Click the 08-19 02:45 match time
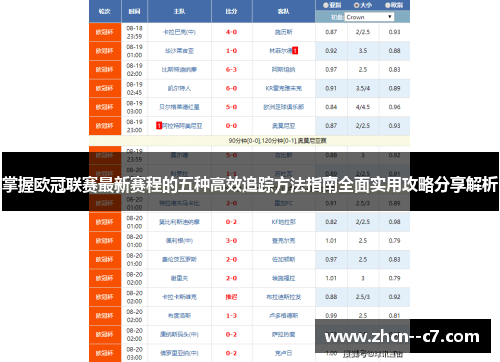 point(134,88)
